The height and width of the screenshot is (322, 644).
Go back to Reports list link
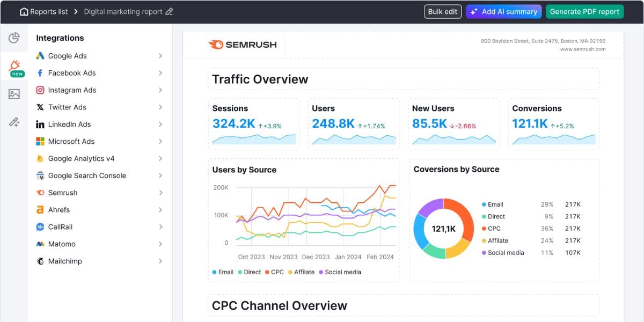coord(48,12)
